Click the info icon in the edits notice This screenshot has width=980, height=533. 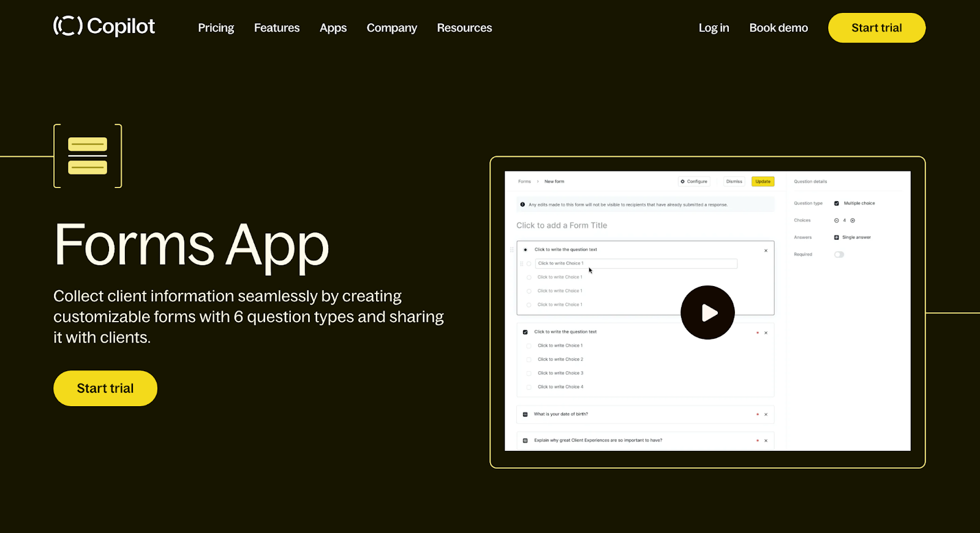click(522, 205)
